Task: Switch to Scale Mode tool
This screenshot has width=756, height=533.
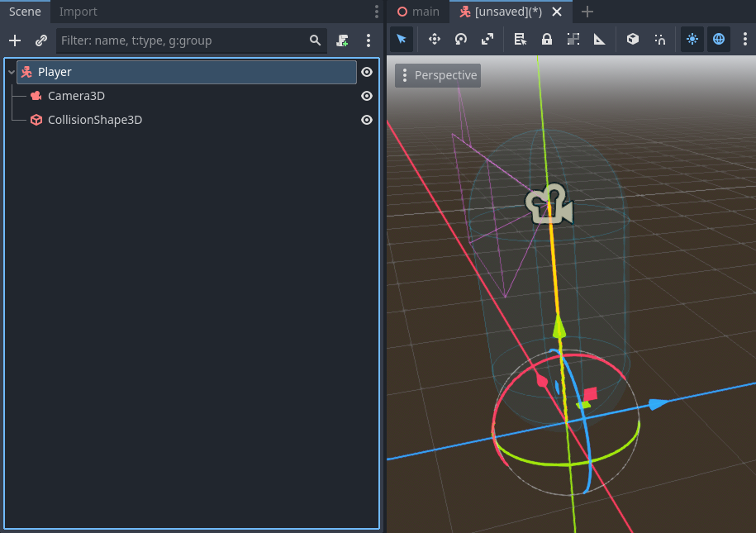Action: click(x=487, y=39)
